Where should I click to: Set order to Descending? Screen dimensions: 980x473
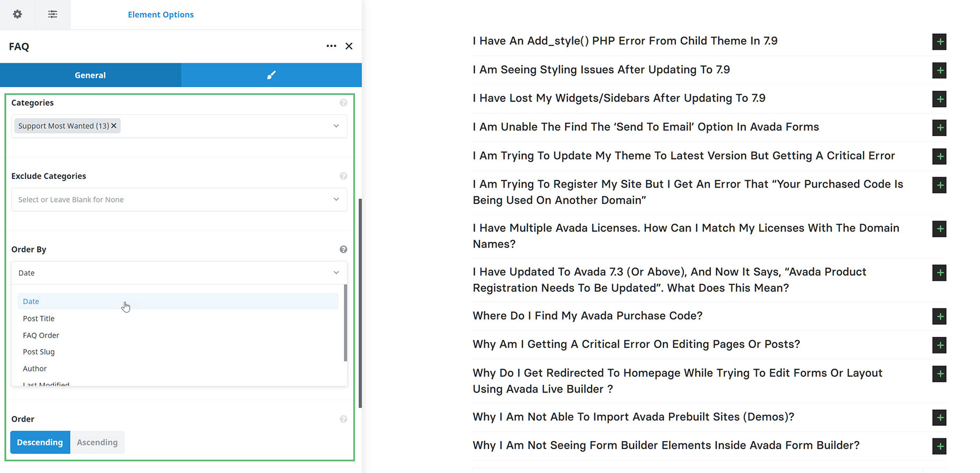coord(40,442)
